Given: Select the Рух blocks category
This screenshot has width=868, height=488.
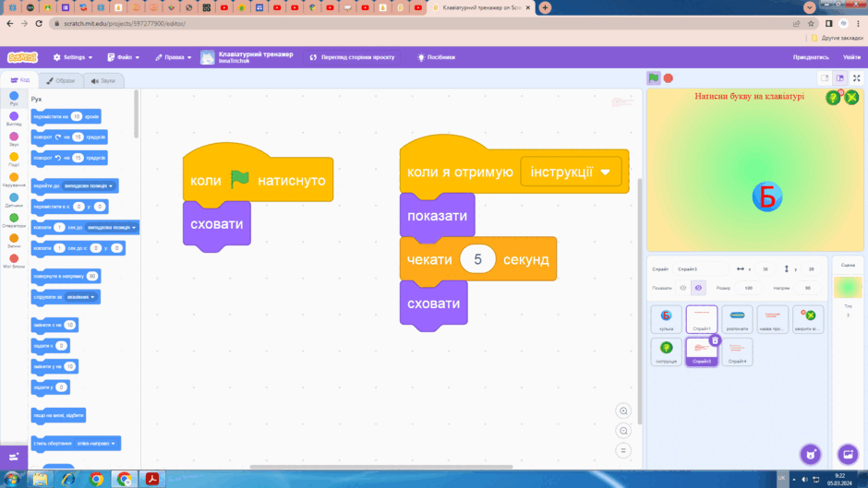Looking at the screenshot, I should coord(14,99).
